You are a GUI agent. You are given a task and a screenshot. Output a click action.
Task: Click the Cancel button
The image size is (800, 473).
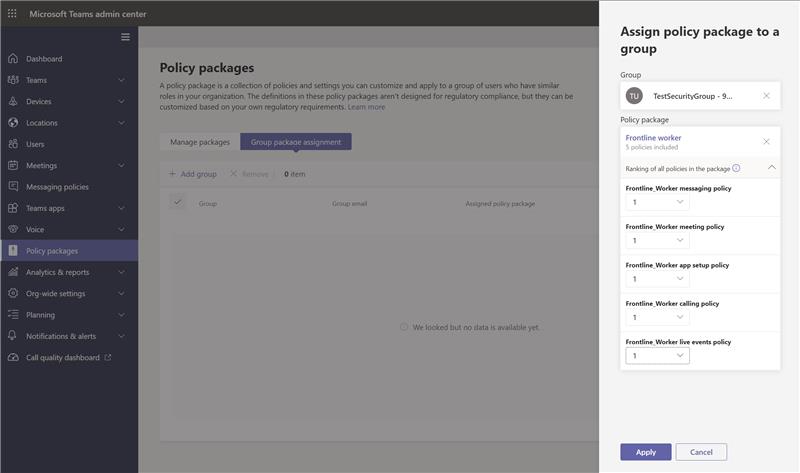click(x=702, y=452)
